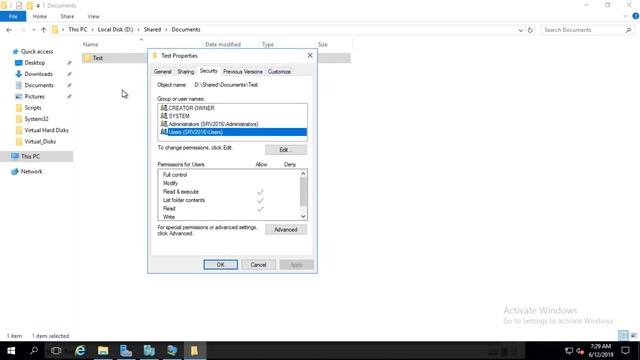Open the Share ribbon tab

click(x=67, y=16)
